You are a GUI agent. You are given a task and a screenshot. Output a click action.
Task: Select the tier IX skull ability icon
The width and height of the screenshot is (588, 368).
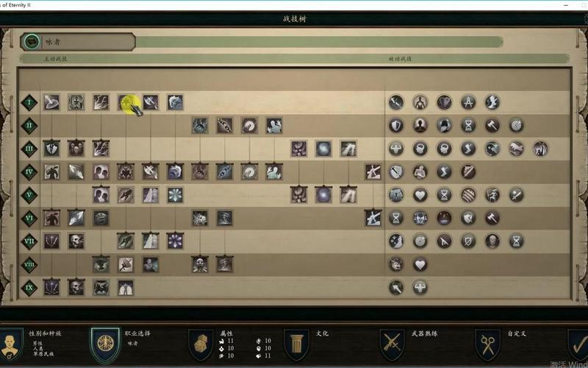coord(76,288)
